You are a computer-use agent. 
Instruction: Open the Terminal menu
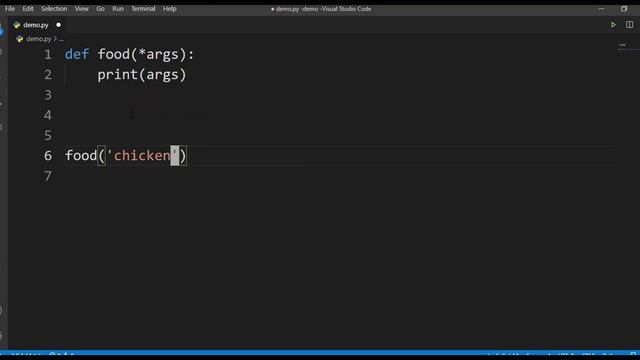click(143, 9)
